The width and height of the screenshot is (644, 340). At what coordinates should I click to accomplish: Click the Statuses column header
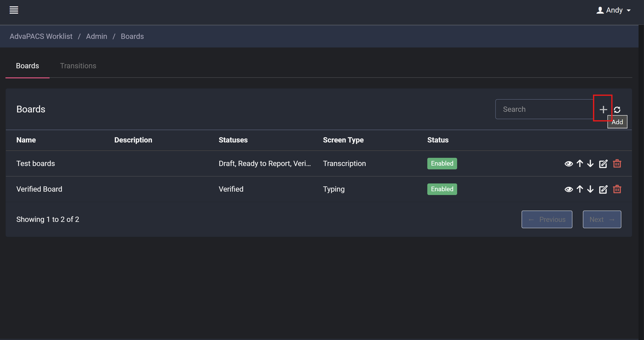click(233, 140)
